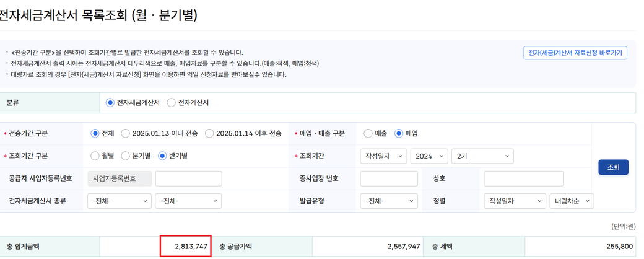This screenshot has height=259, width=644.
Task: Select the 전자계산서 radio option
Action: tap(172, 103)
